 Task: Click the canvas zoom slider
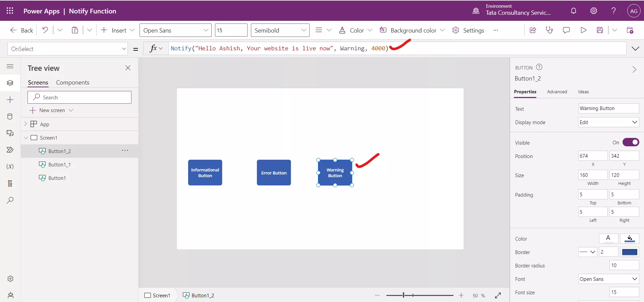419,295
